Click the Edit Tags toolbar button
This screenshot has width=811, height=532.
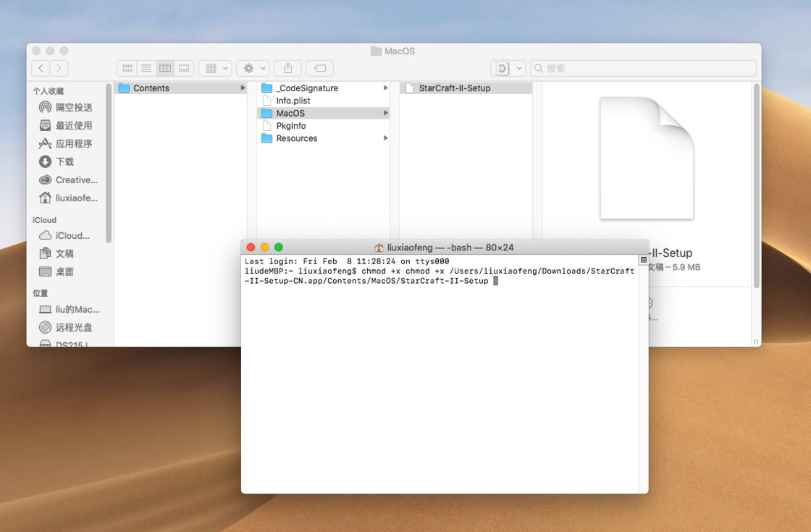coord(319,68)
